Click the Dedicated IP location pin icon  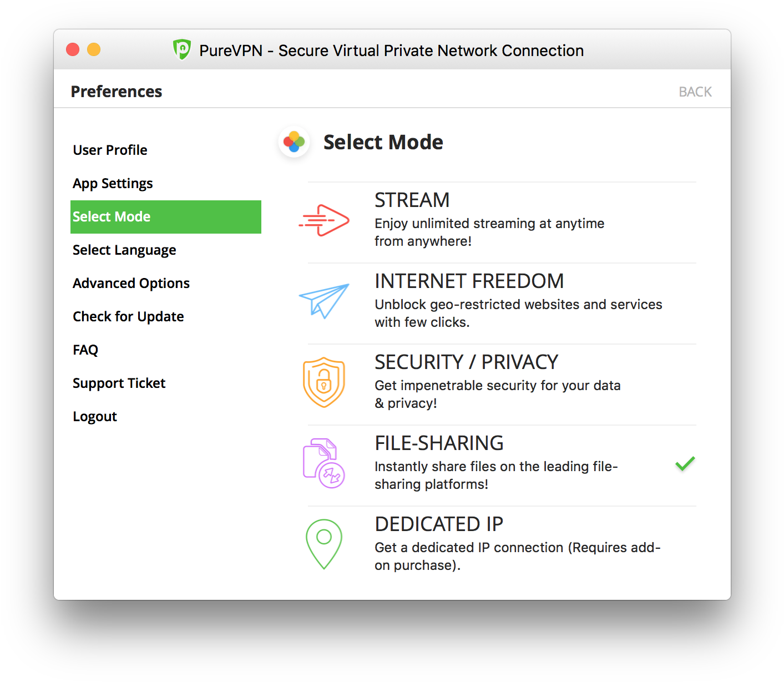click(324, 544)
